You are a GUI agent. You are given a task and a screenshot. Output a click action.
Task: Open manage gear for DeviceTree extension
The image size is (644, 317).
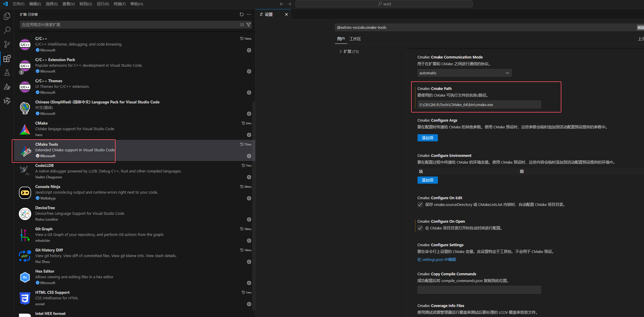(x=249, y=219)
